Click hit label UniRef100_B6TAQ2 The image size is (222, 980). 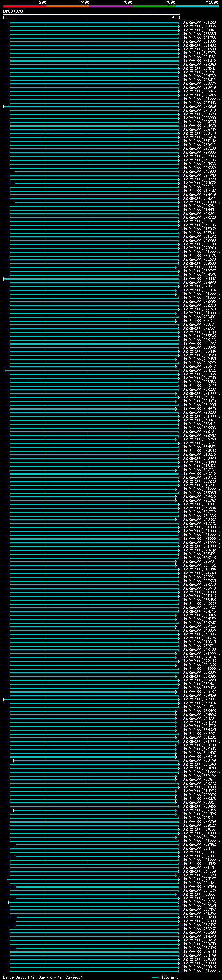199,45
